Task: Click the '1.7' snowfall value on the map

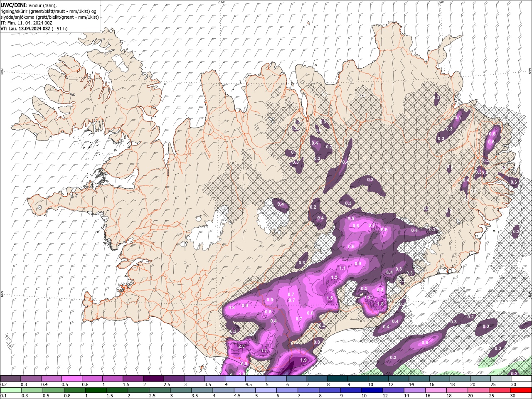Action: 264,351
